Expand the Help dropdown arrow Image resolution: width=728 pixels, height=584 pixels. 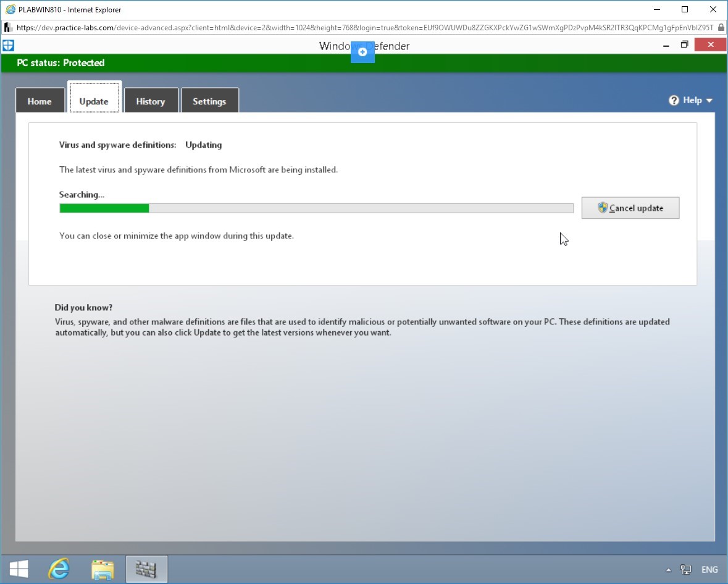click(x=709, y=100)
